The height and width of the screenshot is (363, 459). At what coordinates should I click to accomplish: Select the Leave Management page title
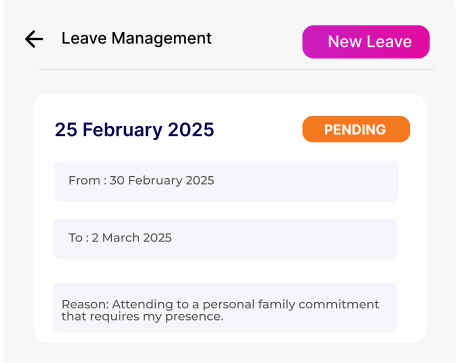click(136, 38)
